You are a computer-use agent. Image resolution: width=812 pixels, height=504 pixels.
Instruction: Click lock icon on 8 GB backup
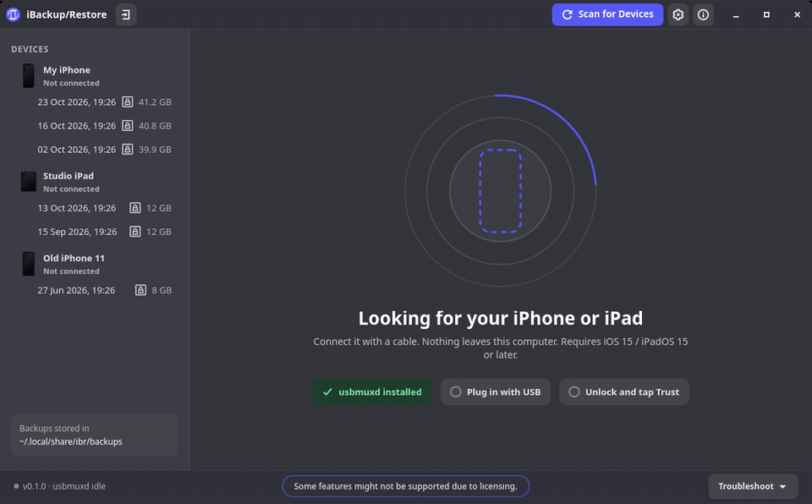click(141, 291)
